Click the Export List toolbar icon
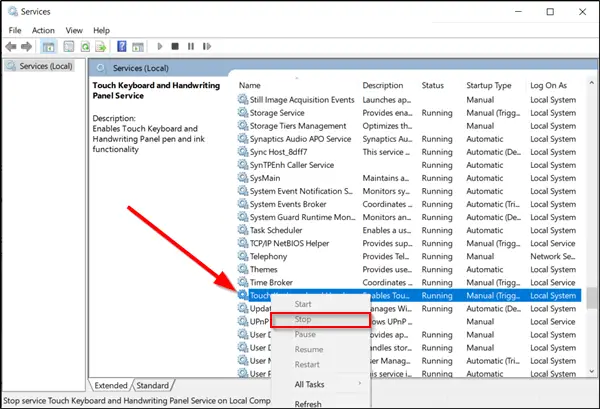This screenshot has height=409, width=600. 100,46
